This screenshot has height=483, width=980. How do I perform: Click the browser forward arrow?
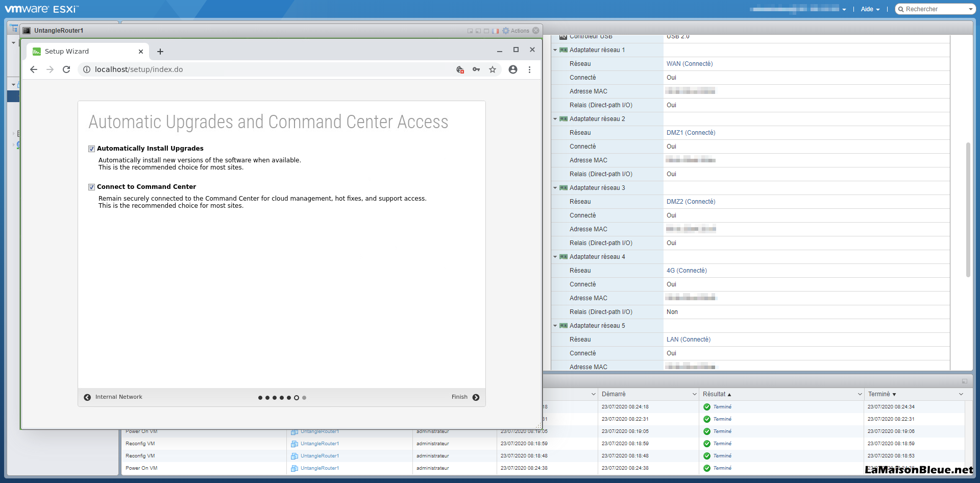(50, 69)
